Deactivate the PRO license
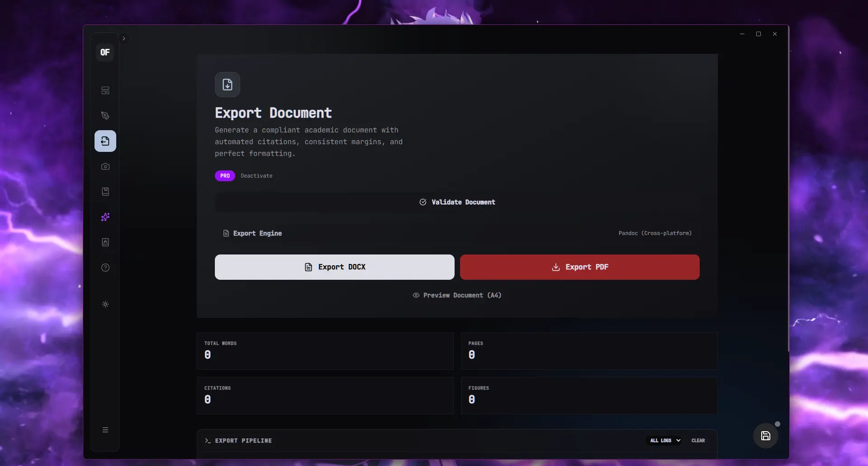Screen dimensions: 868x466 [256, 176]
